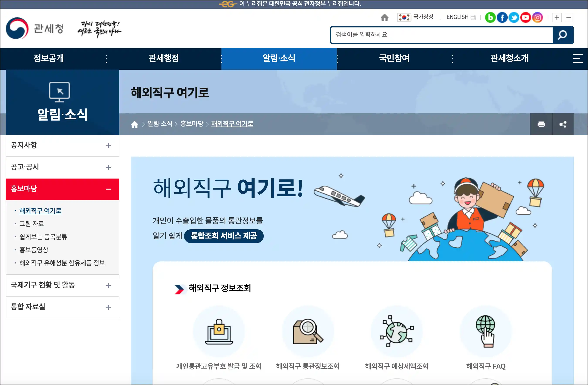Click the 국가상징 link text
Viewport: 588px width, 385px height.
point(423,17)
